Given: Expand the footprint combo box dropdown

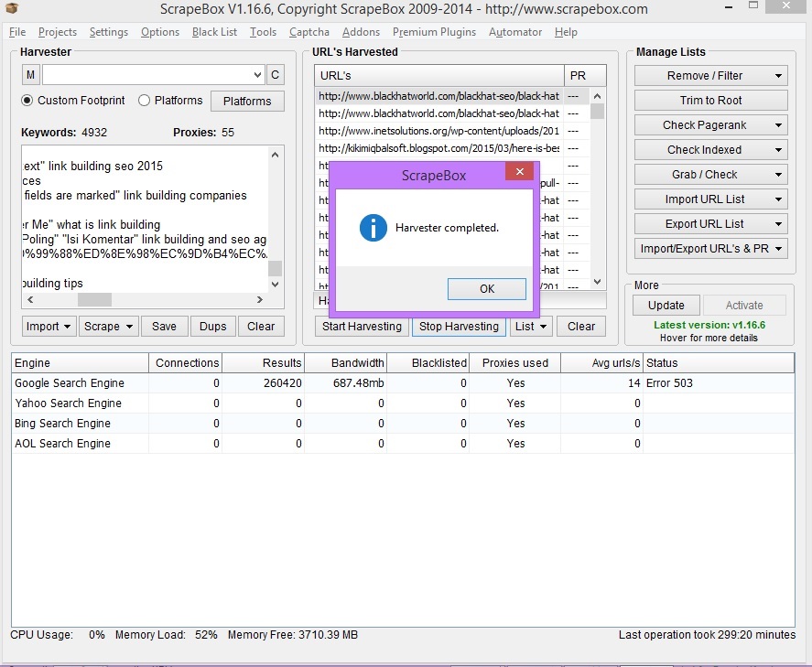Looking at the screenshot, I should pos(257,75).
